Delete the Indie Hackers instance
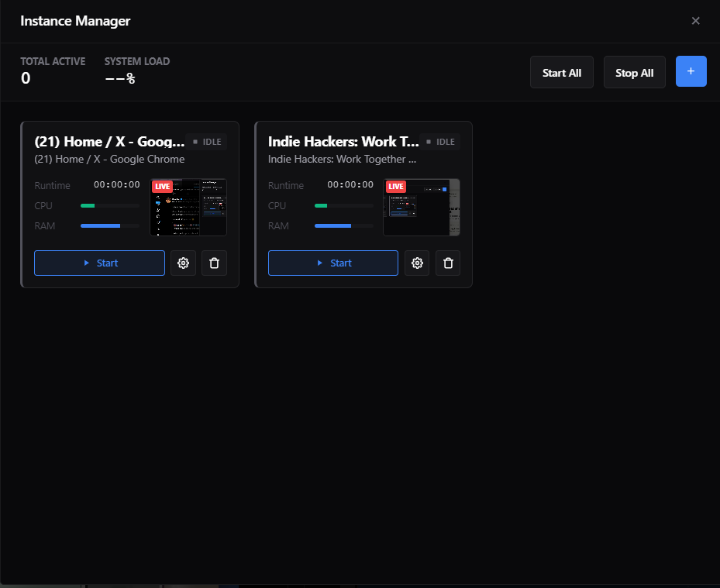720x588 pixels. [x=448, y=263]
